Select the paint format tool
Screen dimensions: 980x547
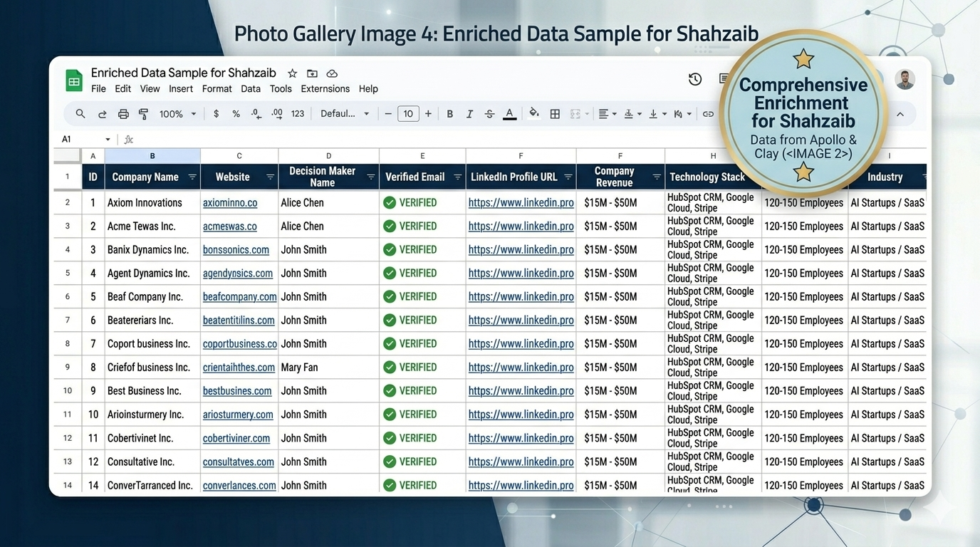143,114
